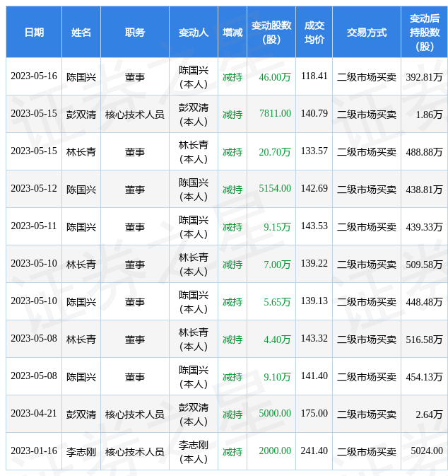Click the holding value 488.88万
448x476 pixels.
424,152
